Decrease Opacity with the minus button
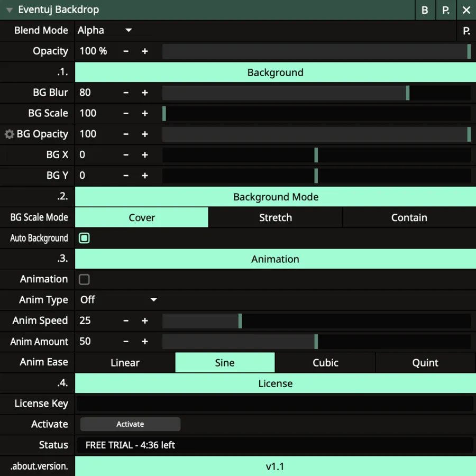Image resolution: width=476 pixels, height=476 pixels. pos(126,51)
